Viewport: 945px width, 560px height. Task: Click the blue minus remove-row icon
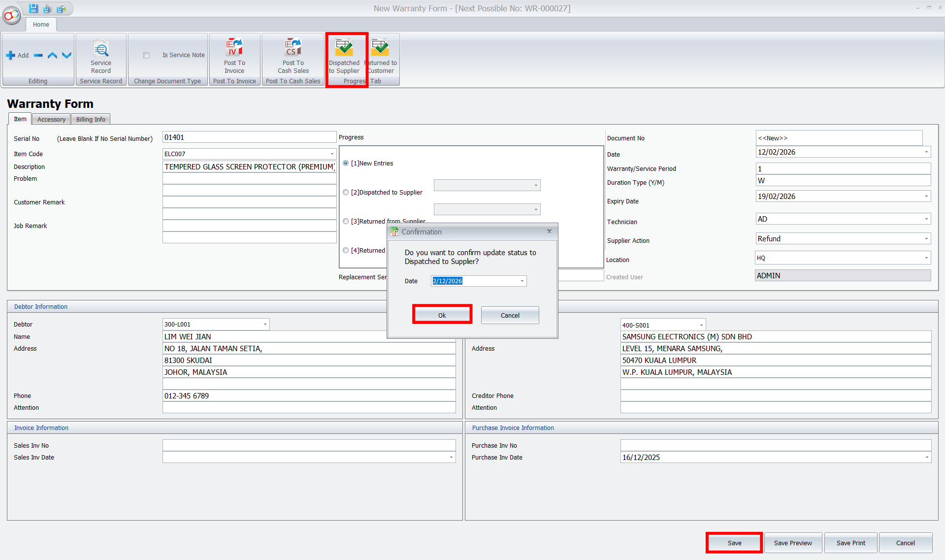point(38,56)
